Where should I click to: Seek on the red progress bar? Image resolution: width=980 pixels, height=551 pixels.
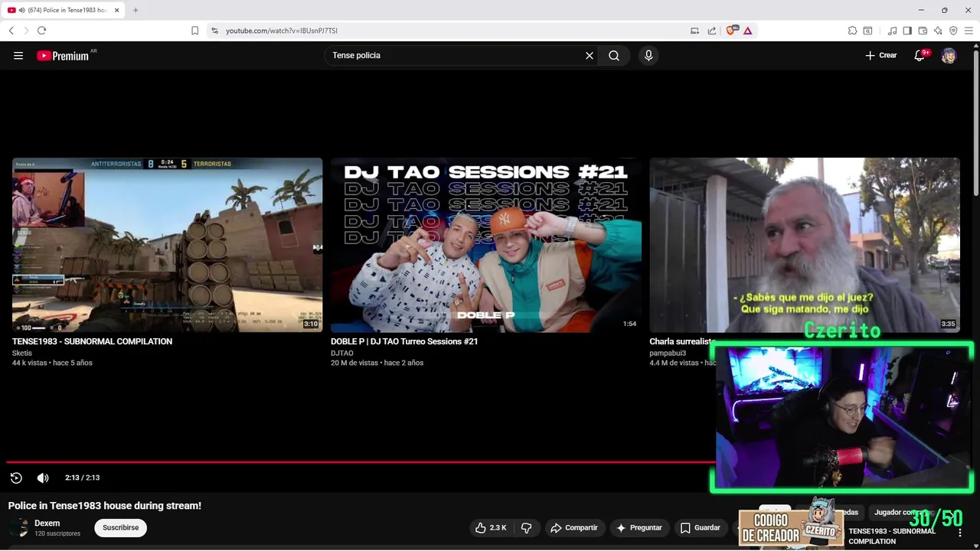360,461
